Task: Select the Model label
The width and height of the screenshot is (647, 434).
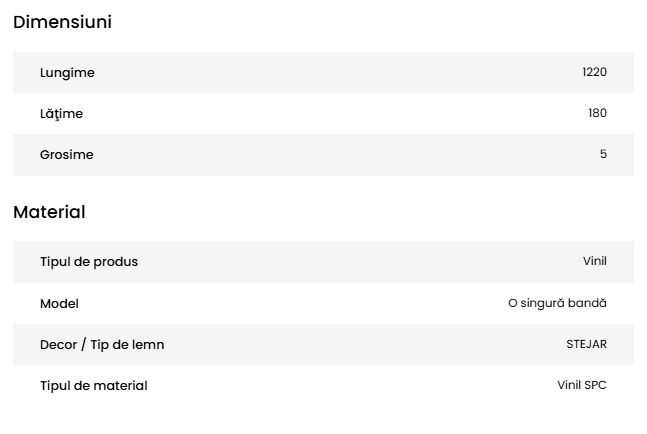Action: tap(59, 303)
